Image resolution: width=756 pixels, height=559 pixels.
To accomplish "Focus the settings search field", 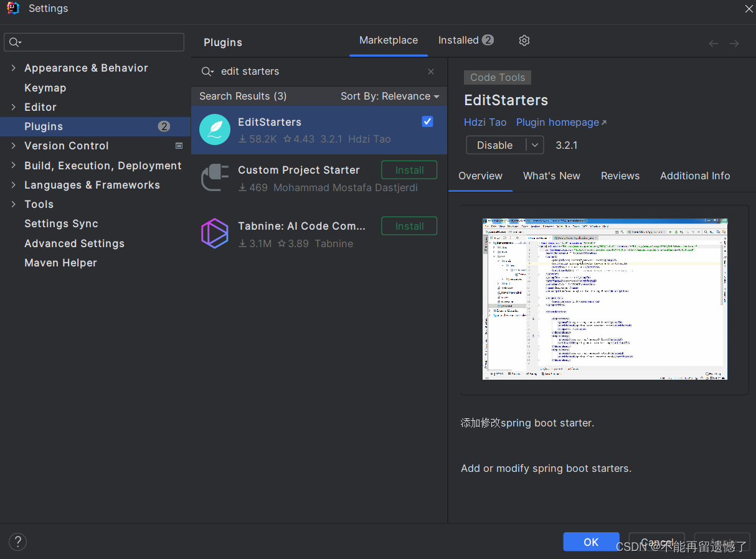I will click(94, 42).
